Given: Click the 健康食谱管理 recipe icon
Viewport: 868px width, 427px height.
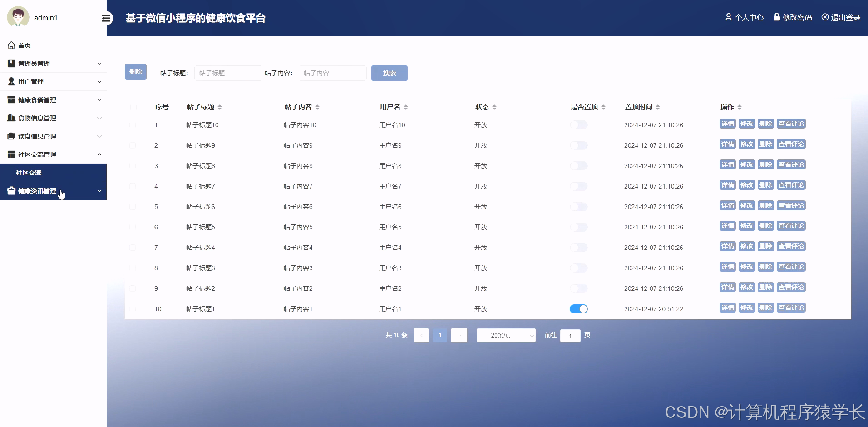Looking at the screenshot, I should click(x=10, y=99).
